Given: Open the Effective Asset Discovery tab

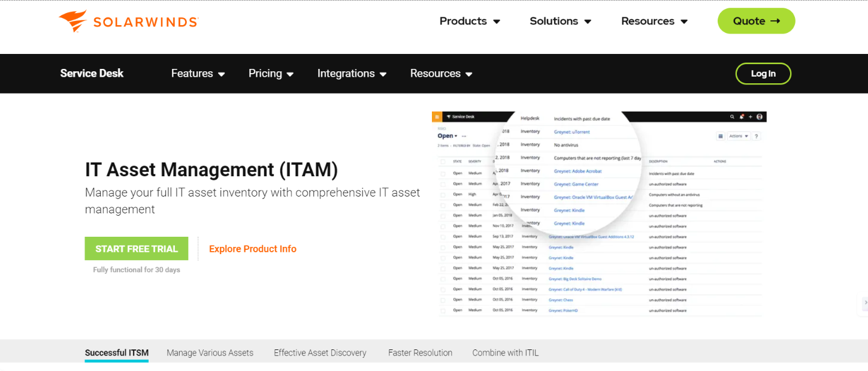Looking at the screenshot, I should click(320, 353).
